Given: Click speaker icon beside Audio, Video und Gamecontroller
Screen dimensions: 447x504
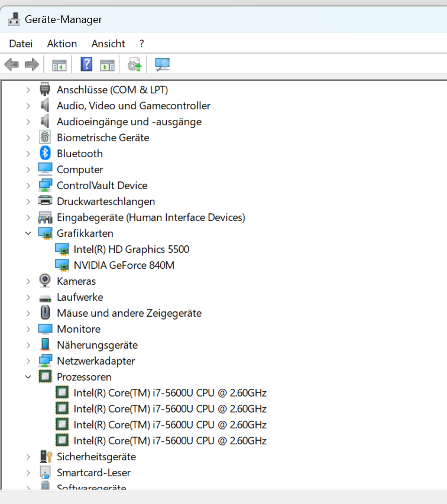Looking at the screenshot, I should tap(45, 105).
